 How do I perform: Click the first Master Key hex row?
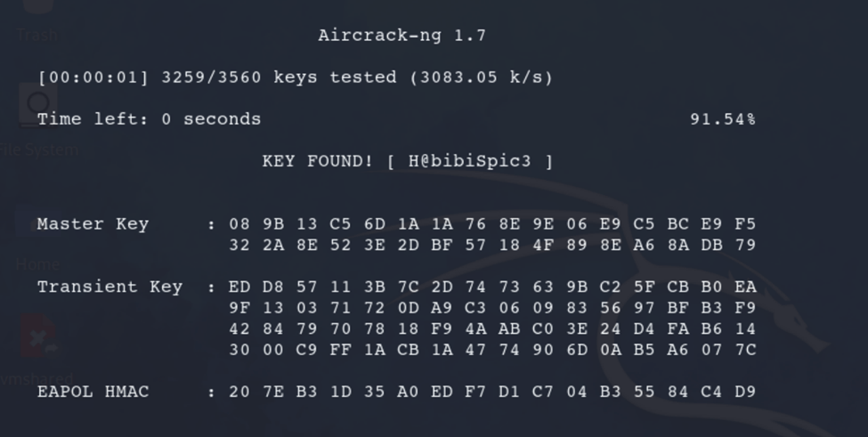492,223
